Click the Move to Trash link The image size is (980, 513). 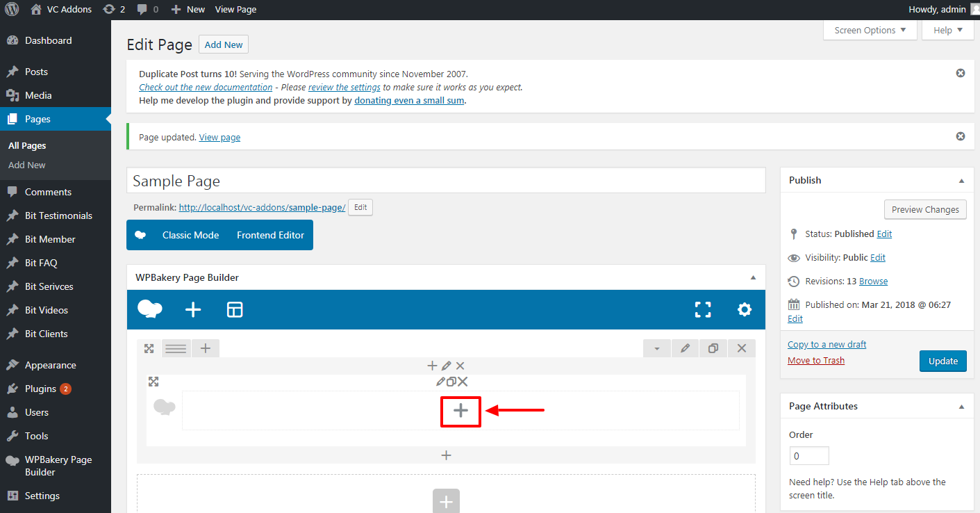click(816, 360)
